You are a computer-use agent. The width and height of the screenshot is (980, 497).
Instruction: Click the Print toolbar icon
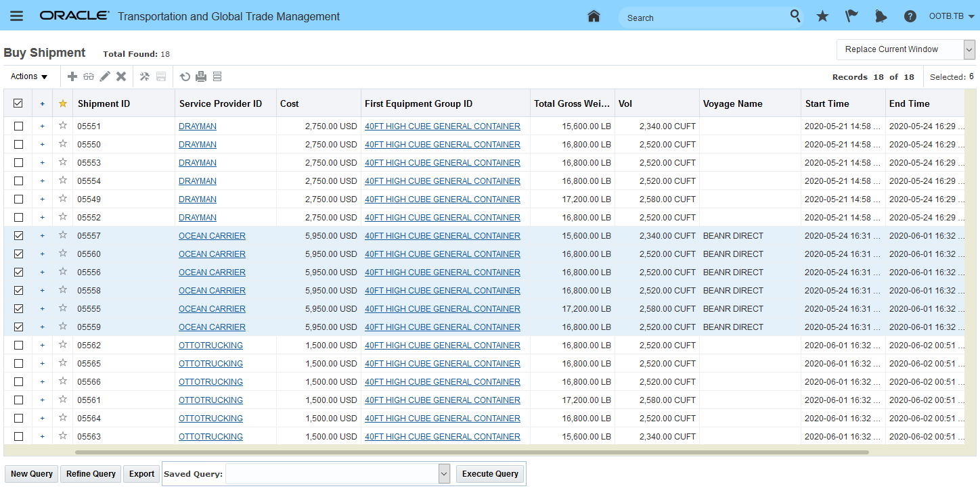point(201,76)
